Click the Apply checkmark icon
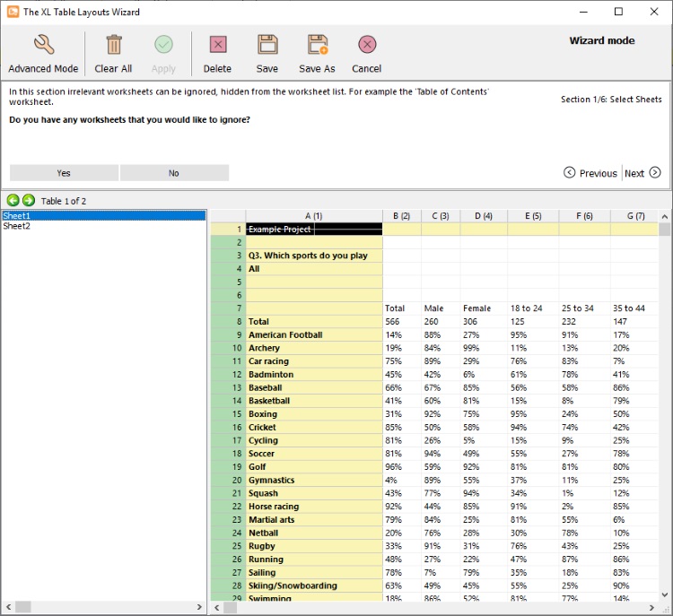Viewport: 673px width, 616px height. pos(163,44)
